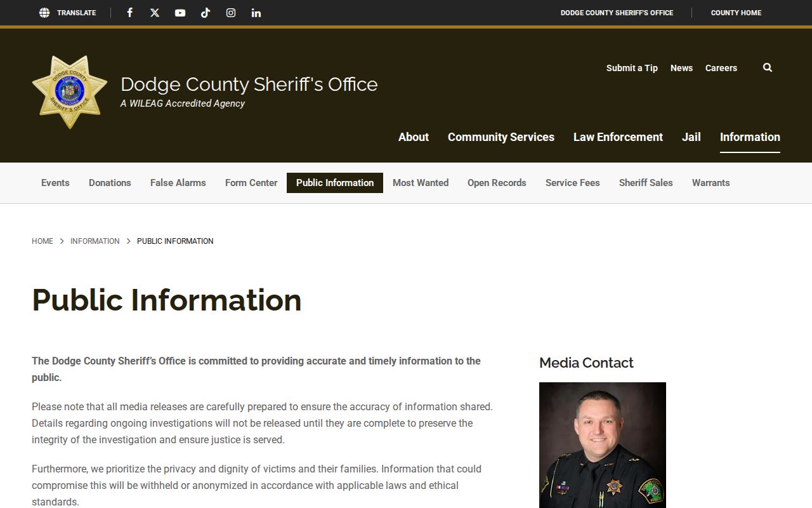Open the About main menu
Image resolution: width=812 pixels, height=508 pixels.
click(414, 137)
